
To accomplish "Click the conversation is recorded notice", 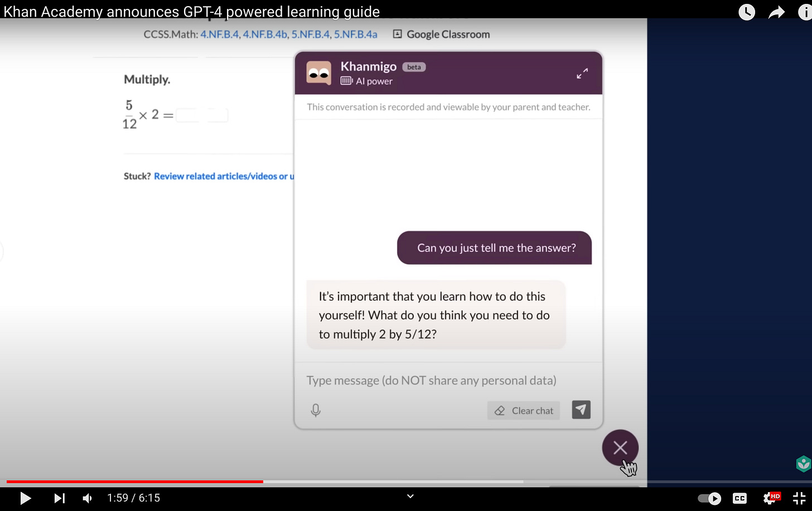I will (x=448, y=107).
